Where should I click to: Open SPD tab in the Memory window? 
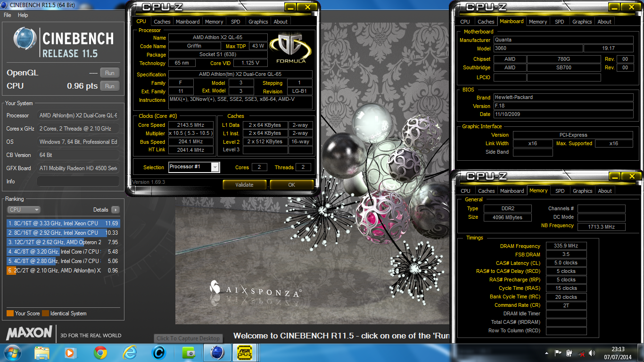coord(560,191)
